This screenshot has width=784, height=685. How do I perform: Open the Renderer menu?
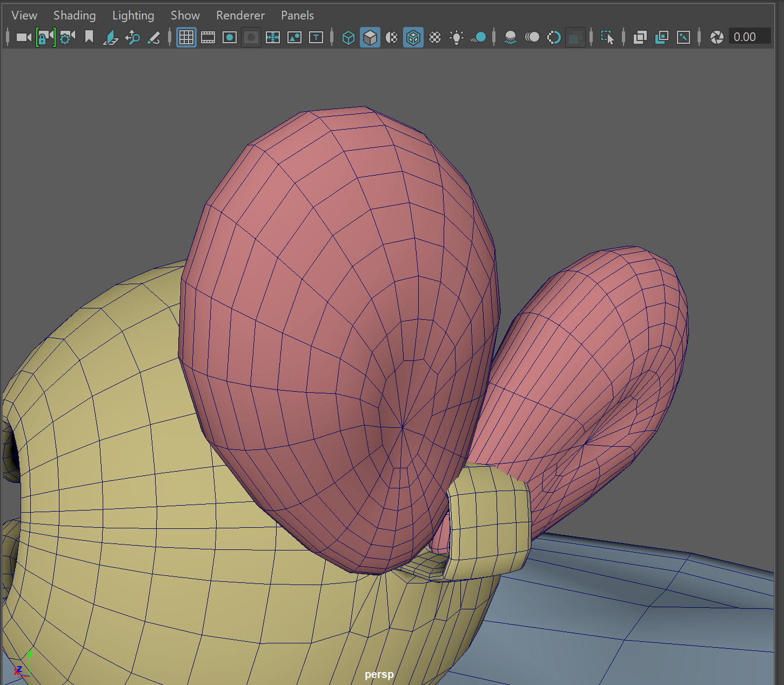coord(240,15)
